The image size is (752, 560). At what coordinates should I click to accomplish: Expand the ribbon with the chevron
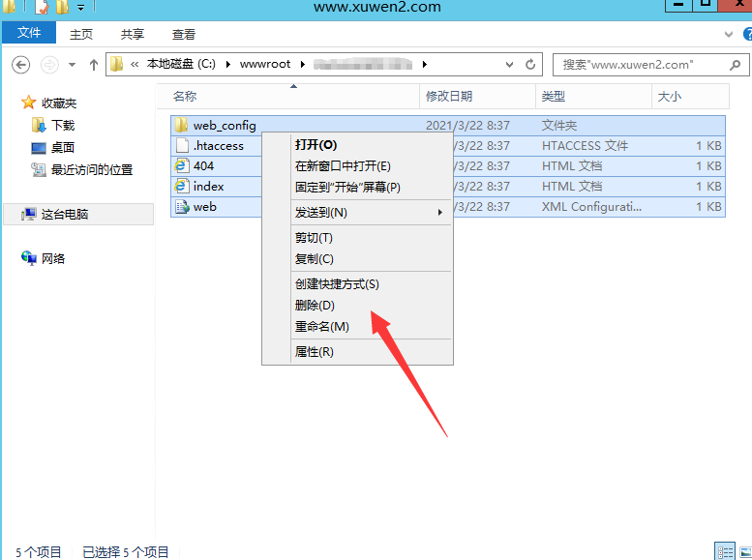click(729, 34)
